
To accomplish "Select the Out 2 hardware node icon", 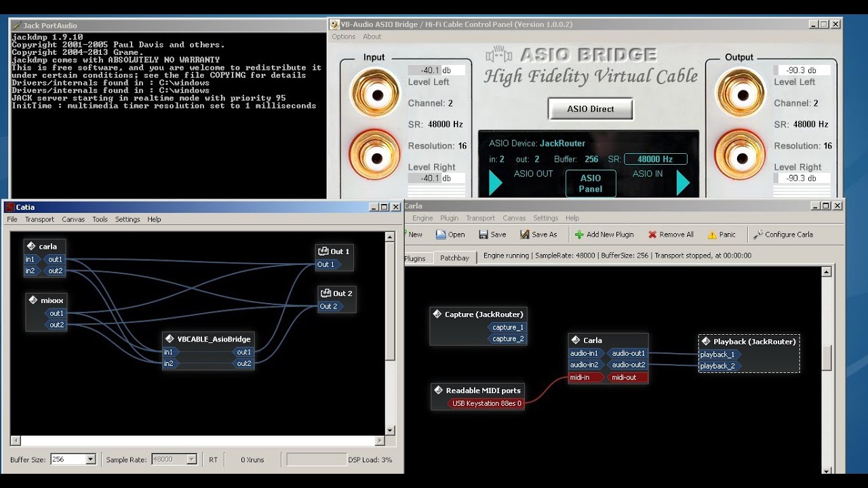I will coord(326,293).
